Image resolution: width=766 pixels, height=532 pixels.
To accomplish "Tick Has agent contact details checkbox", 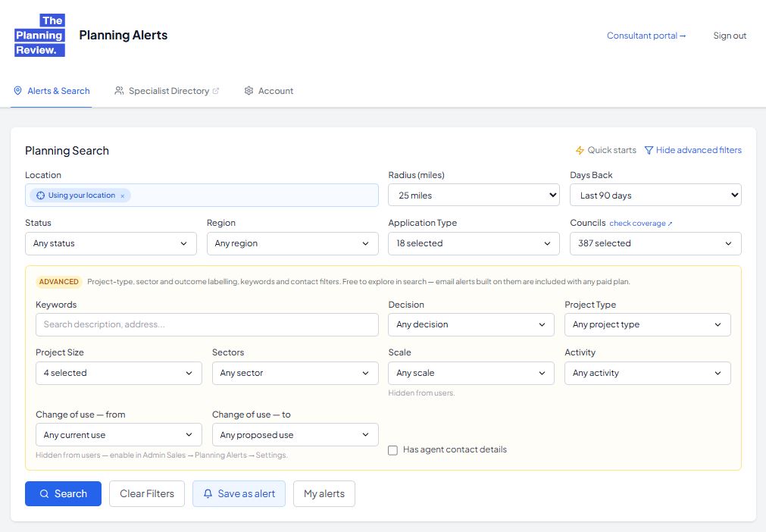I will (392, 450).
